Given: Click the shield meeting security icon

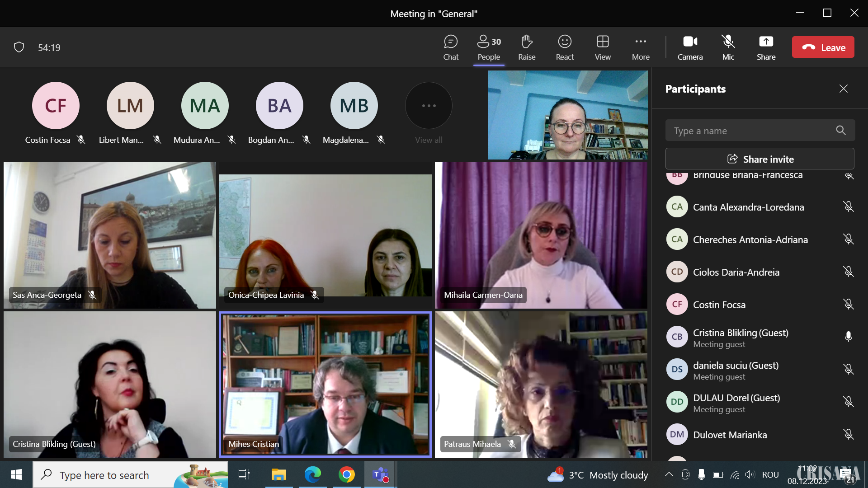Looking at the screenshot, I should 19,47.
